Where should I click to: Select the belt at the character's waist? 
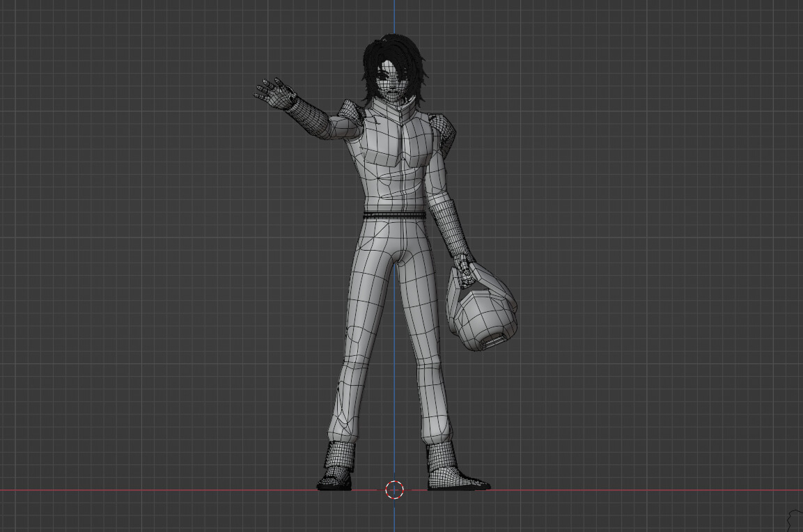click(393, 215)
